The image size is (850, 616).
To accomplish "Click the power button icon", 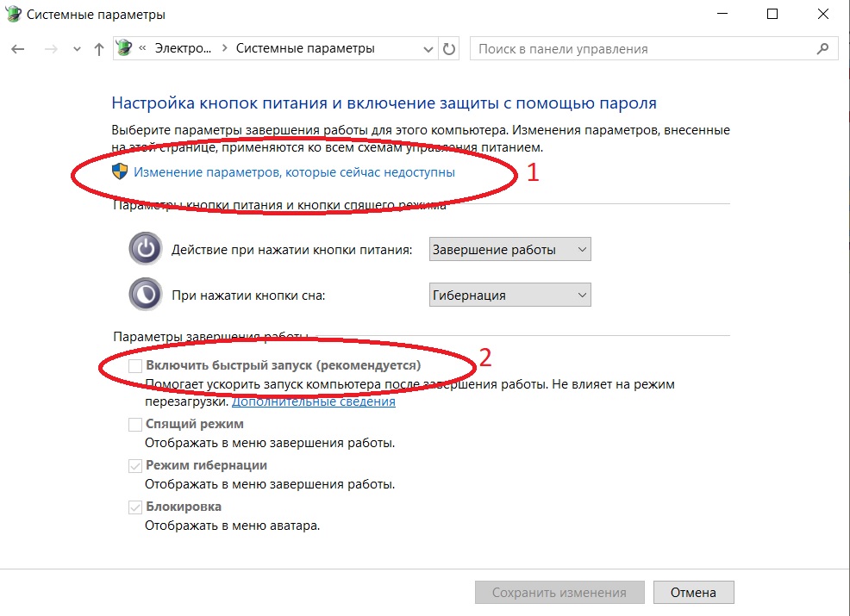I will pos(145,250).
